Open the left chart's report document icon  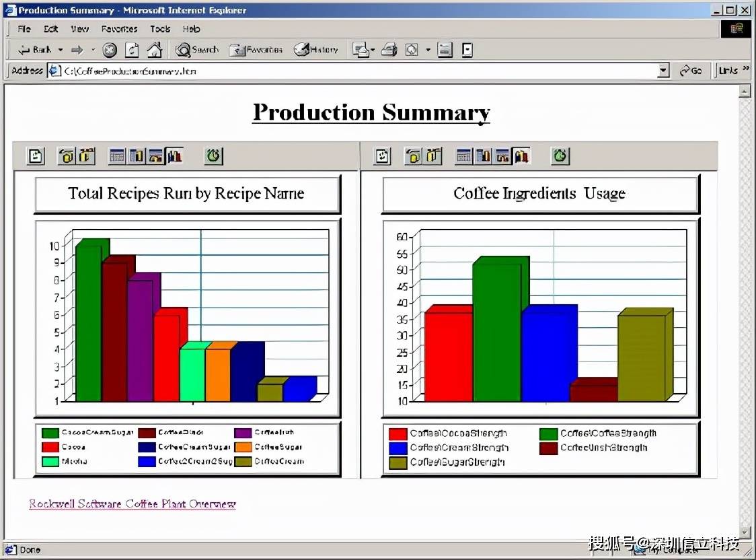point(35,155)
